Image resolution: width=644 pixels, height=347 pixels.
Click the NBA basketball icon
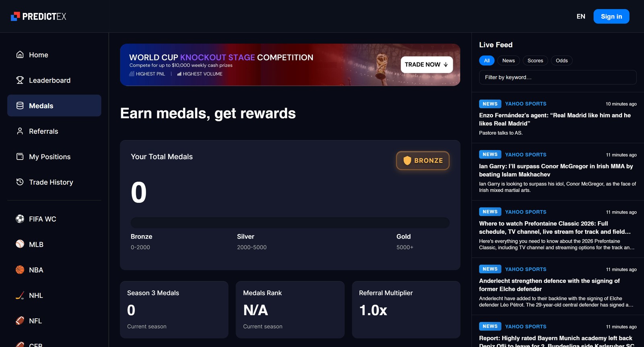pyautogui.click(x=20, y=270)
